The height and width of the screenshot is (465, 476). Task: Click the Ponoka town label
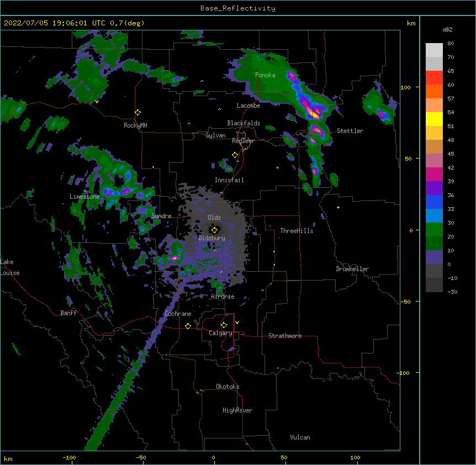click(x=265, y=75)
